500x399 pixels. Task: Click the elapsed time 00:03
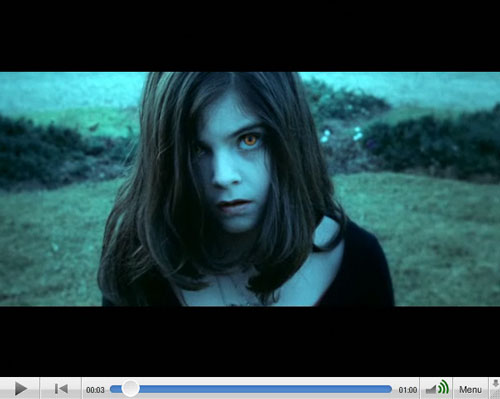[95, 390]
